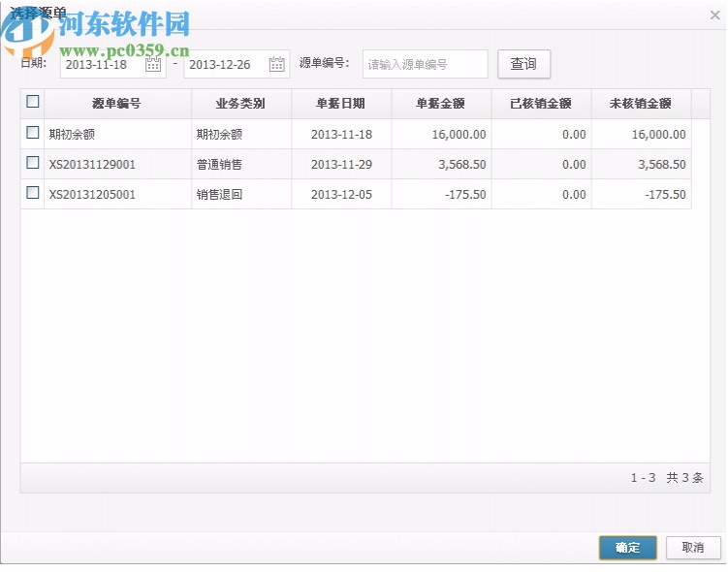Select source number cell XS20131129001
The width and height of the screenshot is (728, 572).
[117, 165]
